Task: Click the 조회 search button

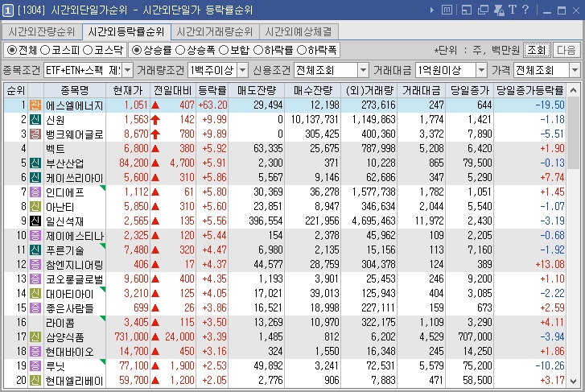Action: pos(537,50)
